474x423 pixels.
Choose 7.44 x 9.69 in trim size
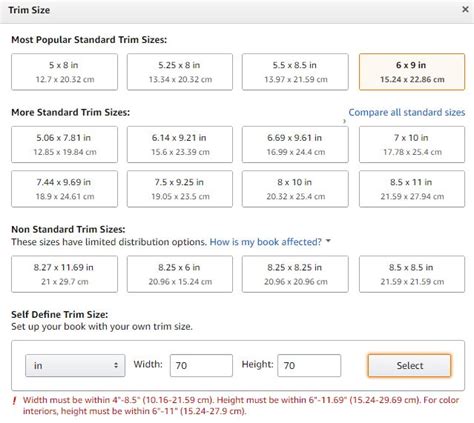64,189
